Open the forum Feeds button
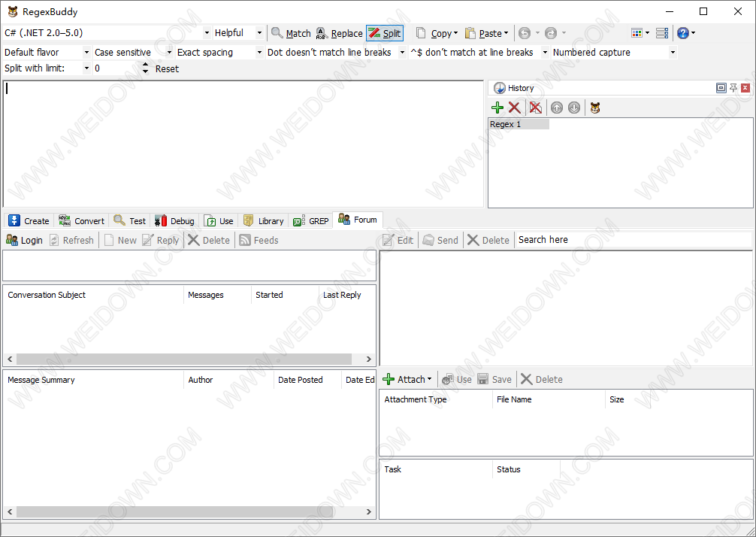This screenshot has height=537, width=756. click(259, 240)
